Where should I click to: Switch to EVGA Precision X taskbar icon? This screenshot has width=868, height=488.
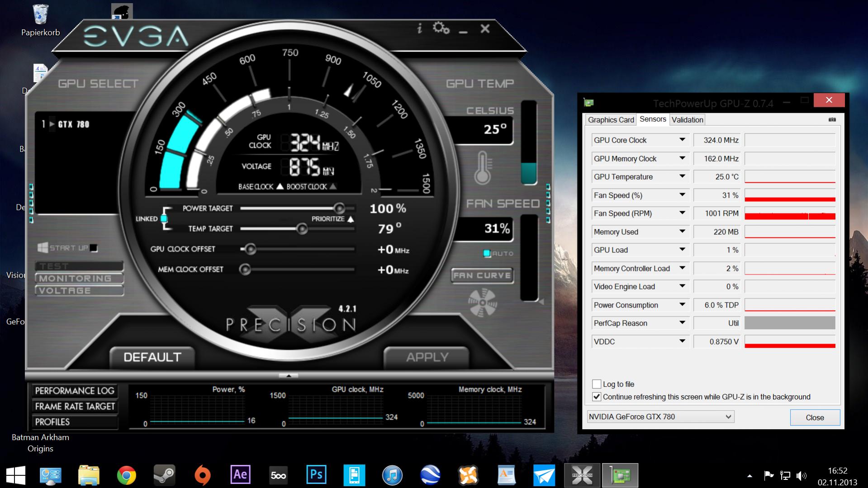click(x=582, y=475)
